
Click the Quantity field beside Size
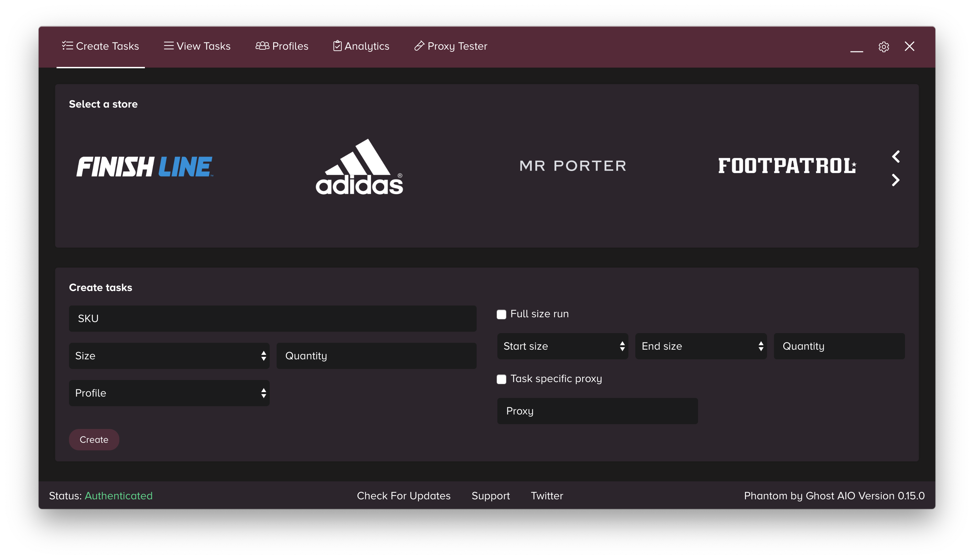pos(376,356)
